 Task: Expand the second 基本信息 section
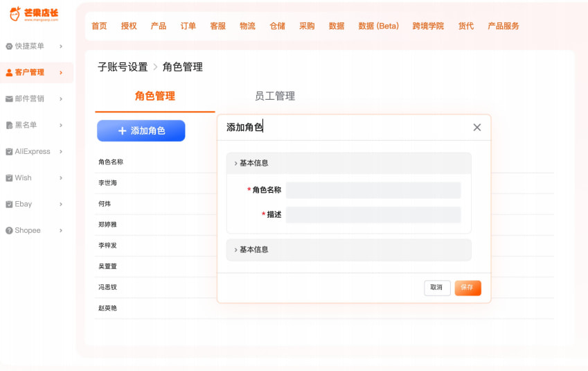click(x=349, y=250)
